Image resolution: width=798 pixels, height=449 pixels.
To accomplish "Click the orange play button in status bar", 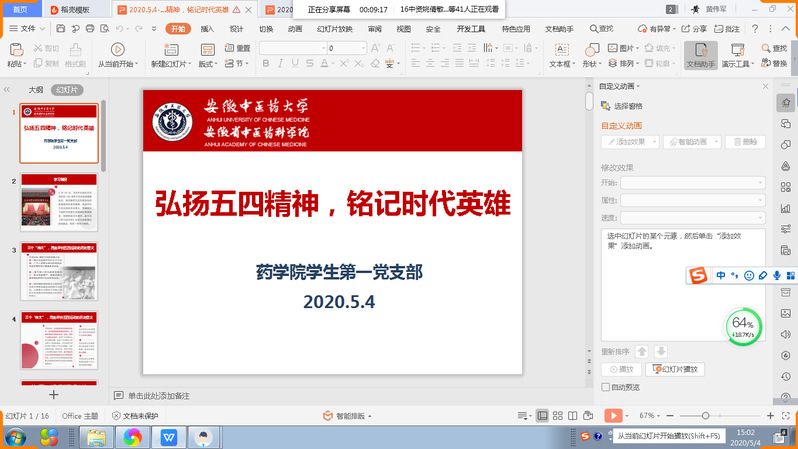I will (x=613, y=415).
